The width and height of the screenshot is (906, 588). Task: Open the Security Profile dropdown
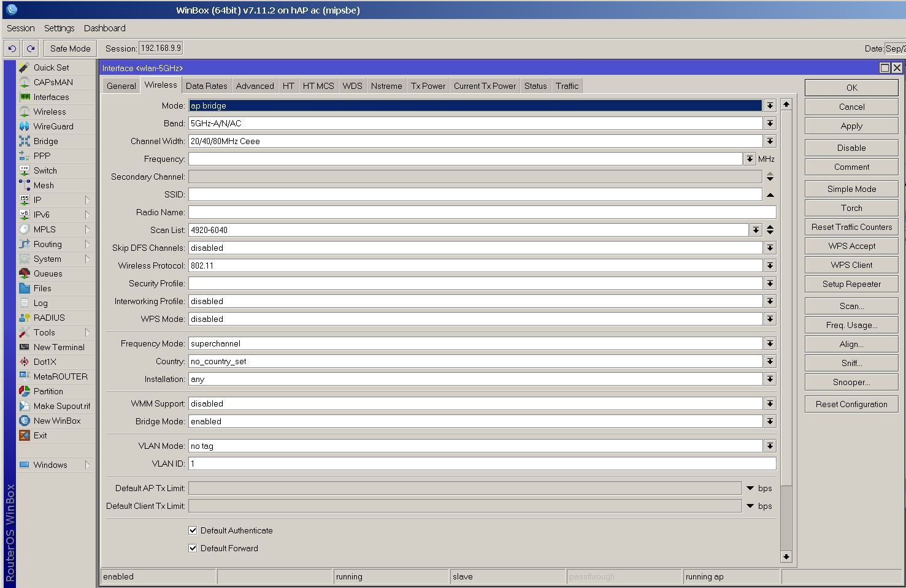coord(770,283)
